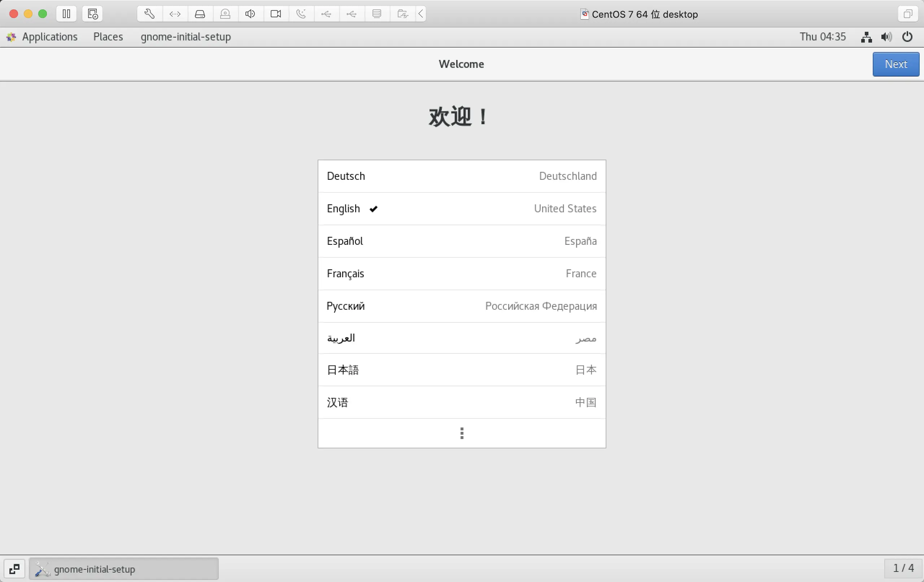Viewport: 924px width, 582px height.
Task: Open the network status icon
Action: point(866,37)
